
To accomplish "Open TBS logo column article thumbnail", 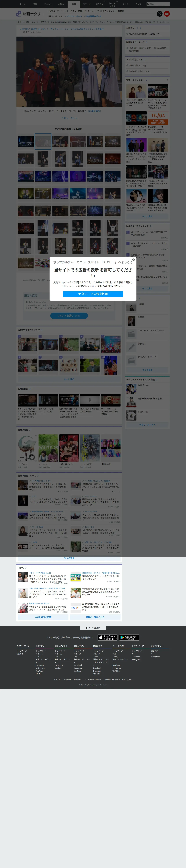I will coord(75,608).
